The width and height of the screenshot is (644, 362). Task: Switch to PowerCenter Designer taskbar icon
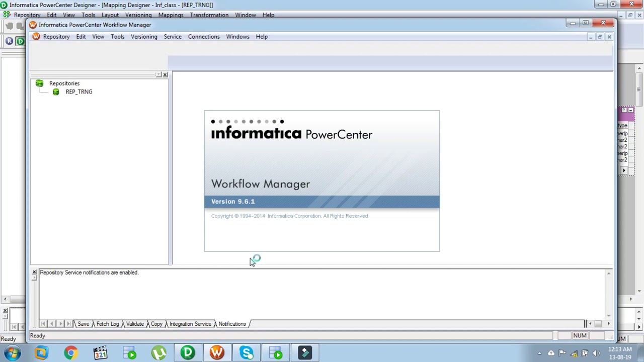tap(188, 353)
